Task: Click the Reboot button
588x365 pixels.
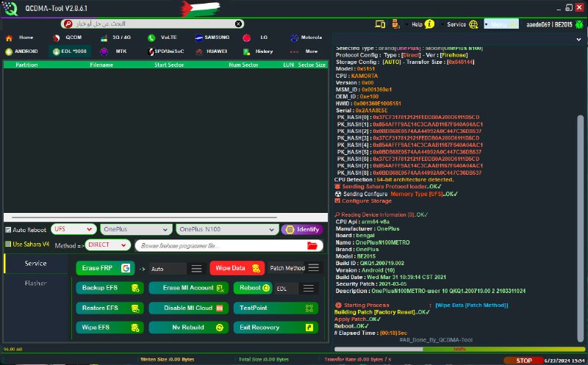Action: [x=253, y=288]
